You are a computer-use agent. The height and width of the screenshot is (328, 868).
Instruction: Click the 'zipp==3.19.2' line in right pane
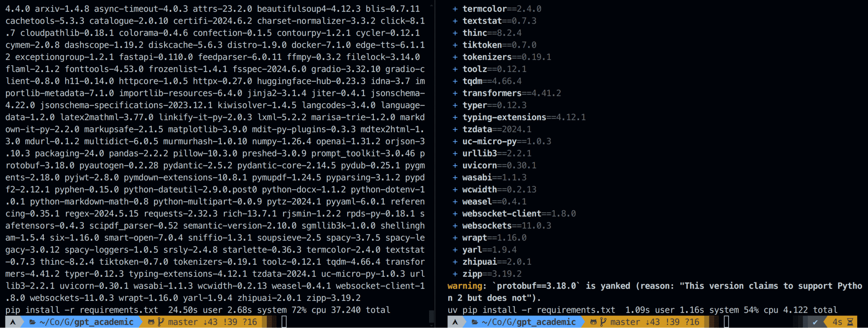point(487,274)
